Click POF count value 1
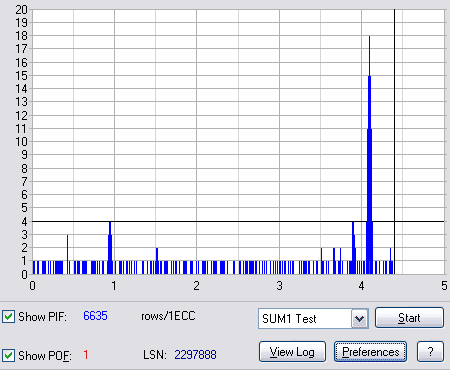 86,355
